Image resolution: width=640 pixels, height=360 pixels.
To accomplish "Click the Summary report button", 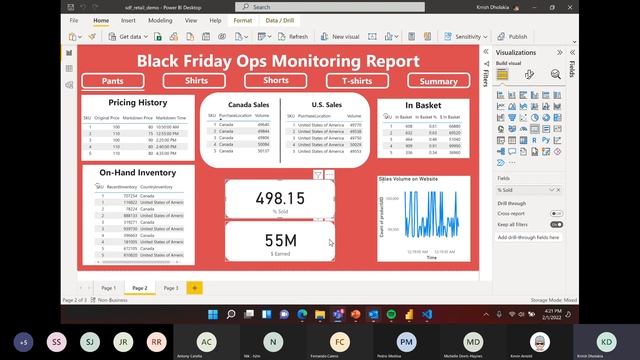I will 439,81.
